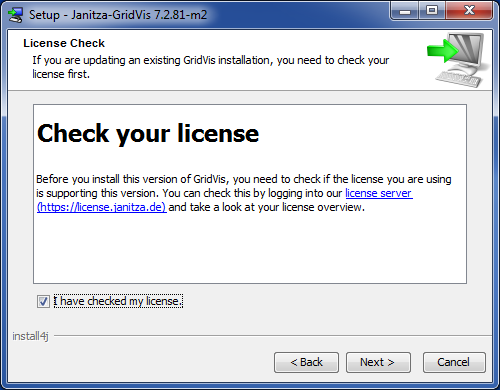500x390 pixels.
Task: Click the install4j label text
Action: (30, 336)
